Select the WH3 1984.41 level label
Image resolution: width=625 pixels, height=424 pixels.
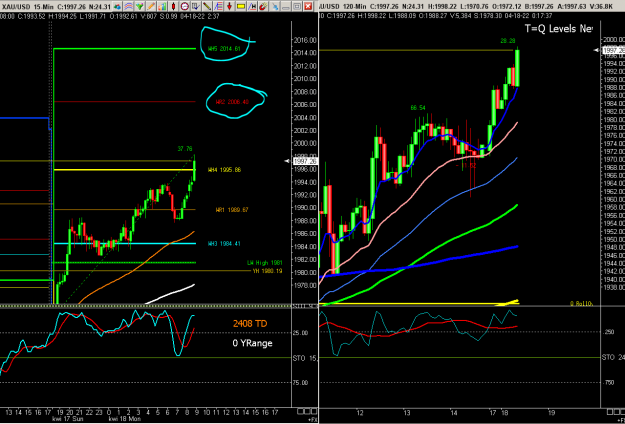pos(224,243)
